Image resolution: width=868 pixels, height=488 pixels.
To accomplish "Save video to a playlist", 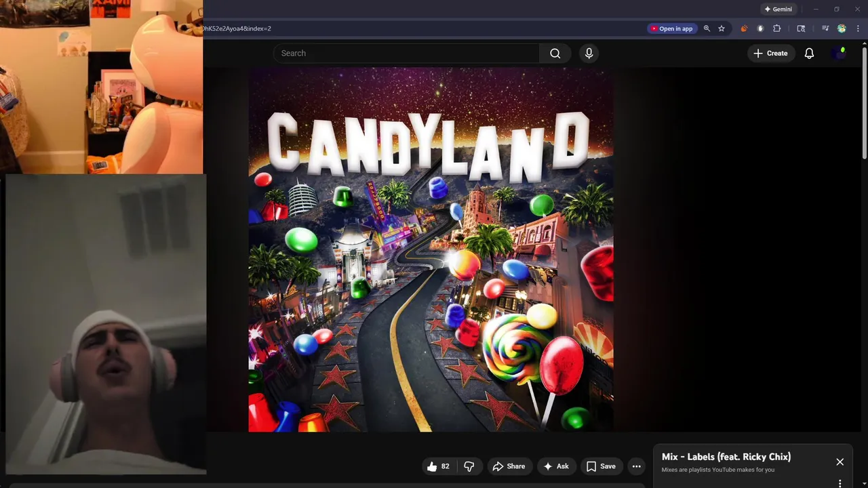I will click(x=601, y=466).
